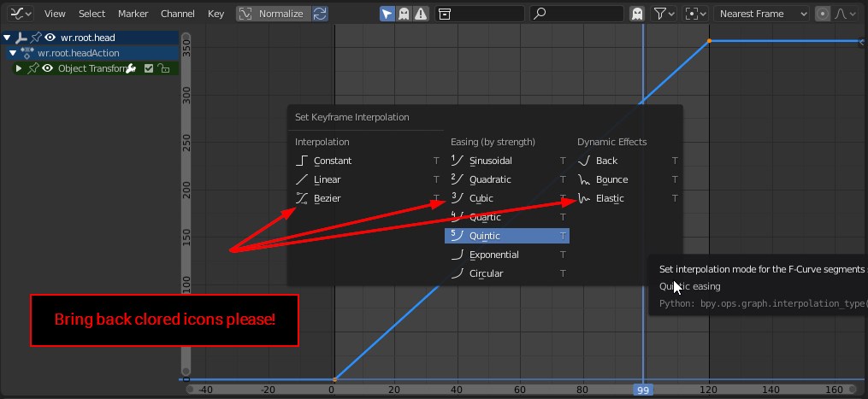Select the highlighted Quintic easing
Viewport: 868px width, 399px height.
(507, 237)
